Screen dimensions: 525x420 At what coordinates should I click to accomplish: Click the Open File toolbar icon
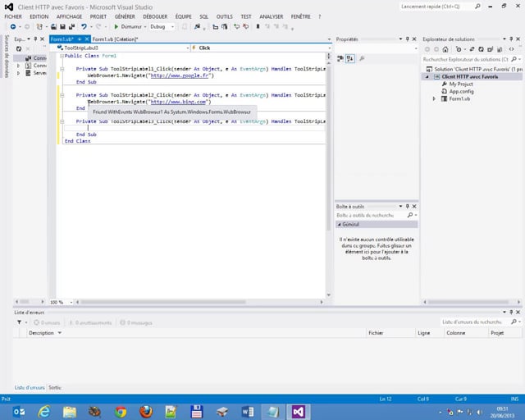click(x=53, y=26)
